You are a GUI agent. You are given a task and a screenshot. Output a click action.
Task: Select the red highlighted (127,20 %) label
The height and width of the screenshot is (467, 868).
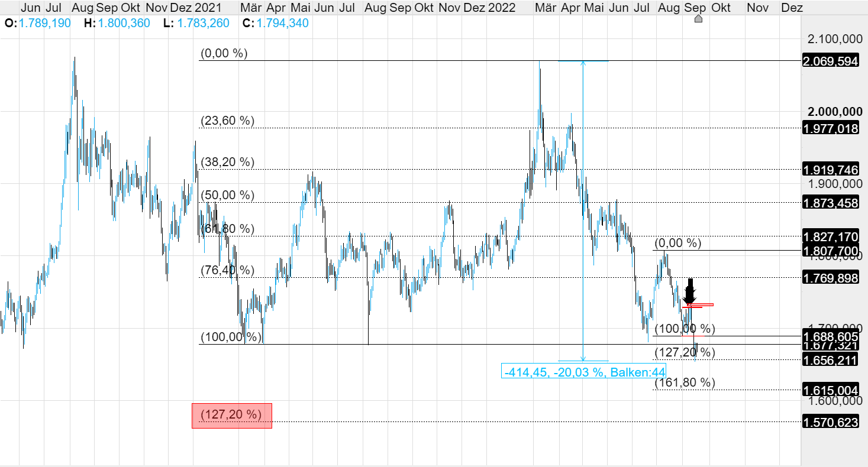point(232,416)
